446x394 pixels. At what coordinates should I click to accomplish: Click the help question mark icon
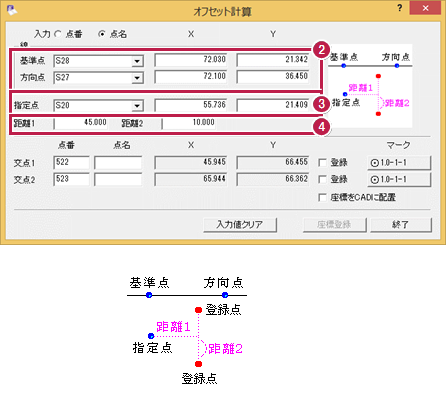point(399,8)
